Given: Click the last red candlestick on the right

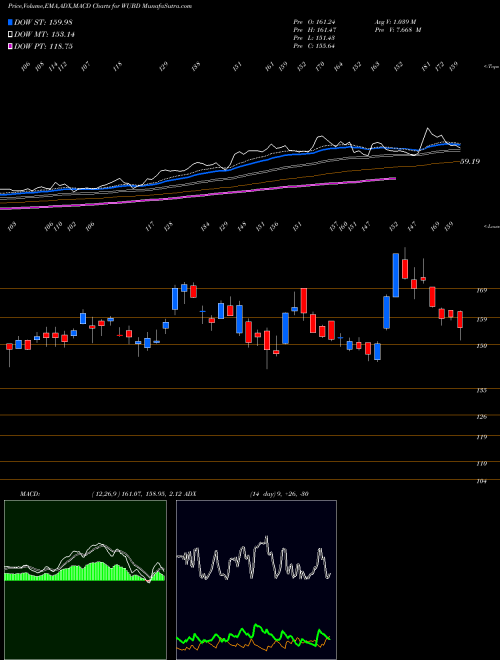Looking at the screenshot, I should pyautogui.click(x=460, y=319).
